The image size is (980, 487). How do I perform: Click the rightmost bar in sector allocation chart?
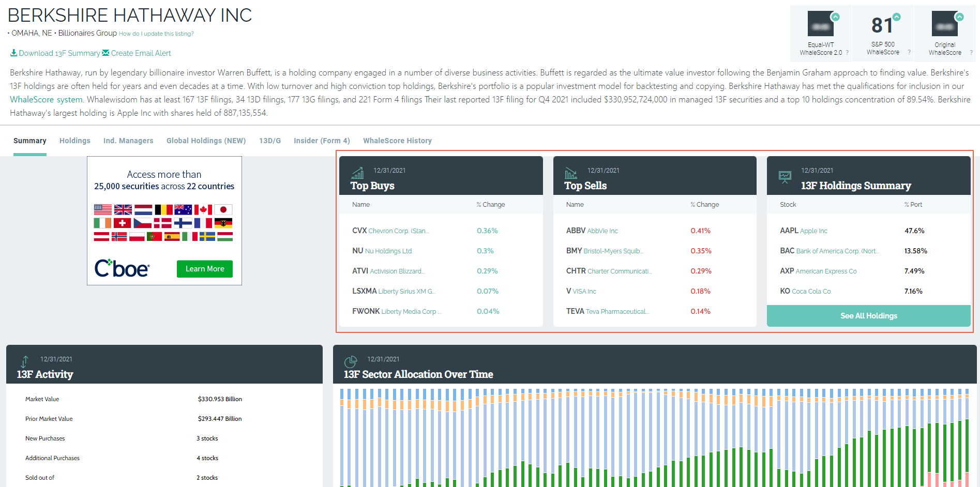click(967, 437)
